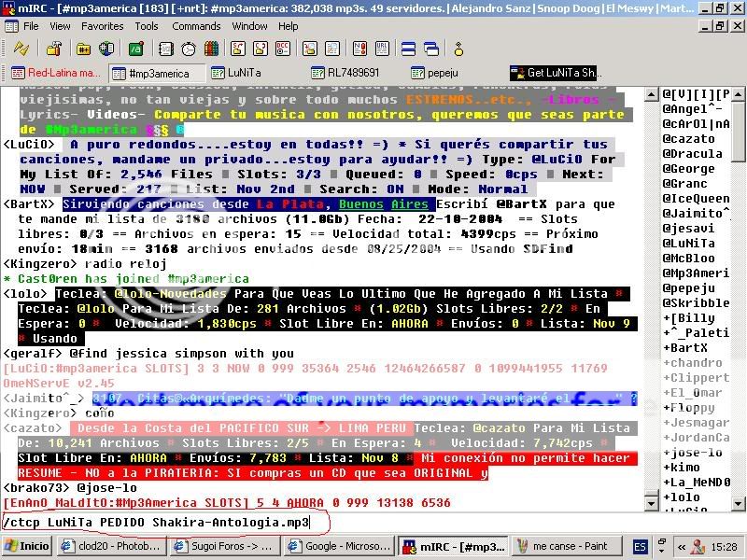Select +lolo in the nick list
Image resolution: width=747 pixels, height=560 pixels.
click(682, 497)
